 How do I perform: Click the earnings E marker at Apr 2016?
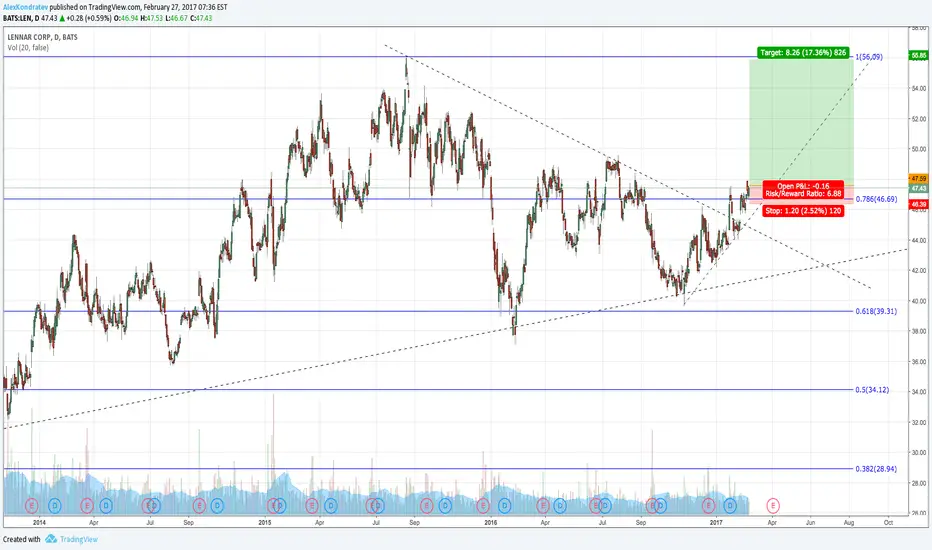pyautogui.click(x=543, y=506)
